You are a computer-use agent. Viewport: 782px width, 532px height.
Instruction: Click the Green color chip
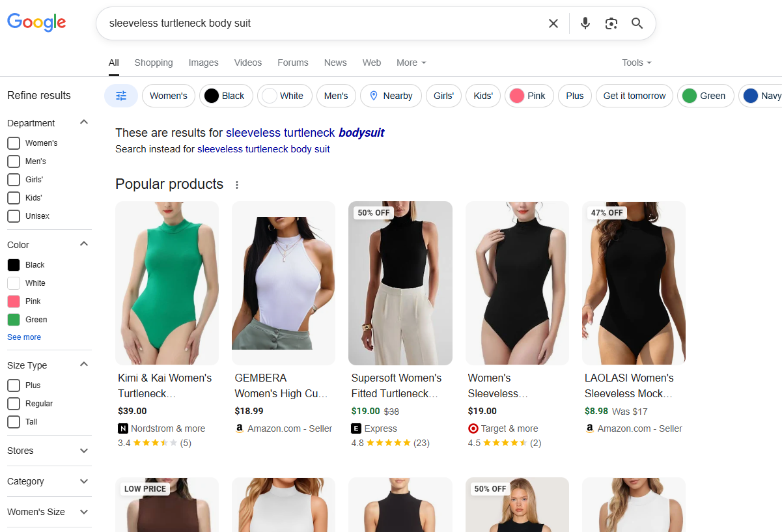pyautogui.click(x=706, y=96)
